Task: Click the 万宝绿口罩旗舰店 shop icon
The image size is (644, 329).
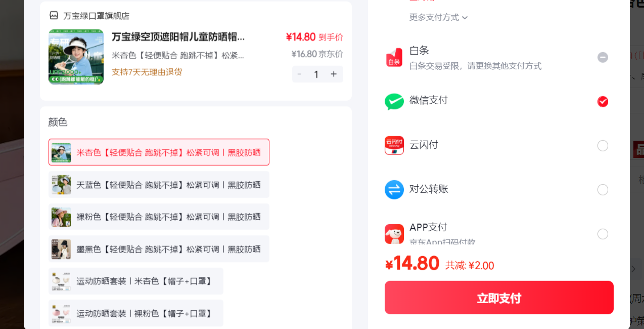Action: coord(54,15)
